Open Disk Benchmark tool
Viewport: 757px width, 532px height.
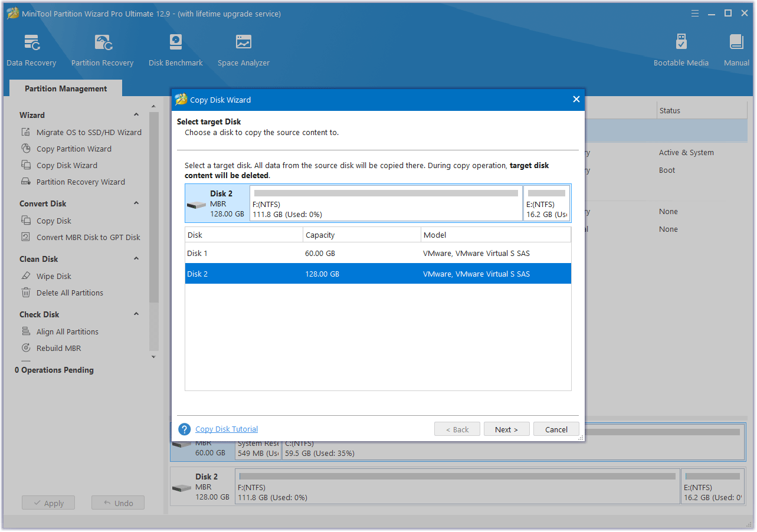[x=176, y=50]
